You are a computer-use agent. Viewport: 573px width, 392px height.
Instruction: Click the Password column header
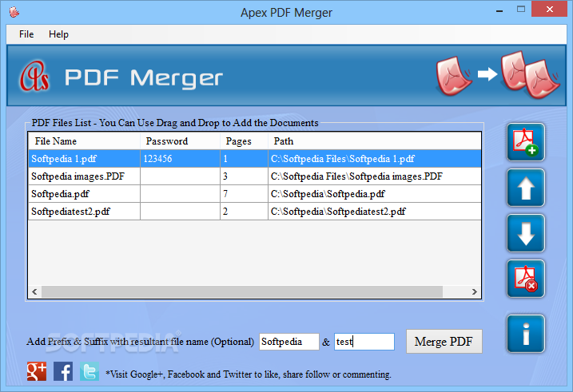pos(180,141)
